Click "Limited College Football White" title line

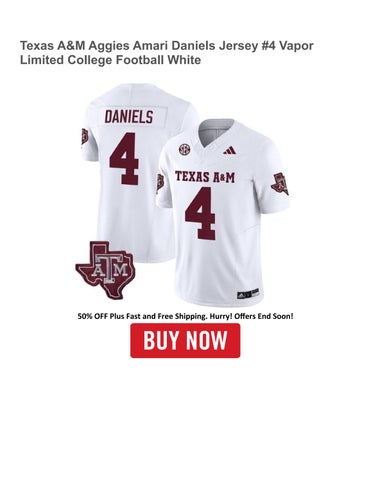tap(111, 60)
